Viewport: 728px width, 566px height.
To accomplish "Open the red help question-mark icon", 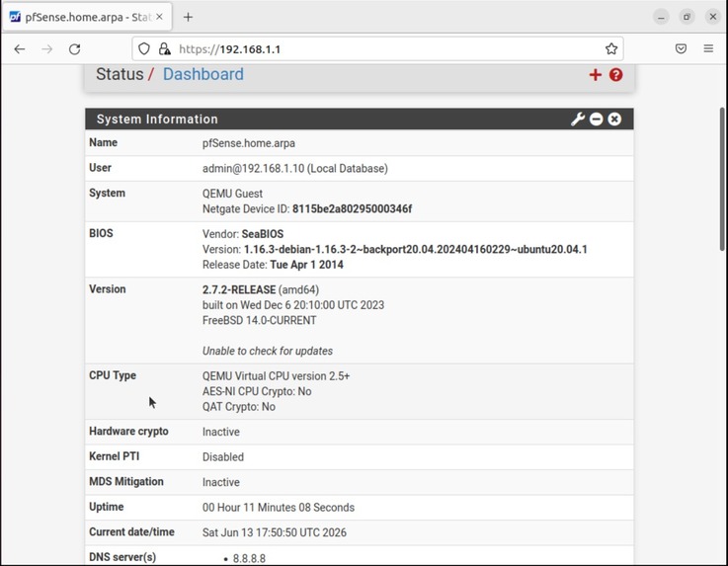I will [616, 75].
